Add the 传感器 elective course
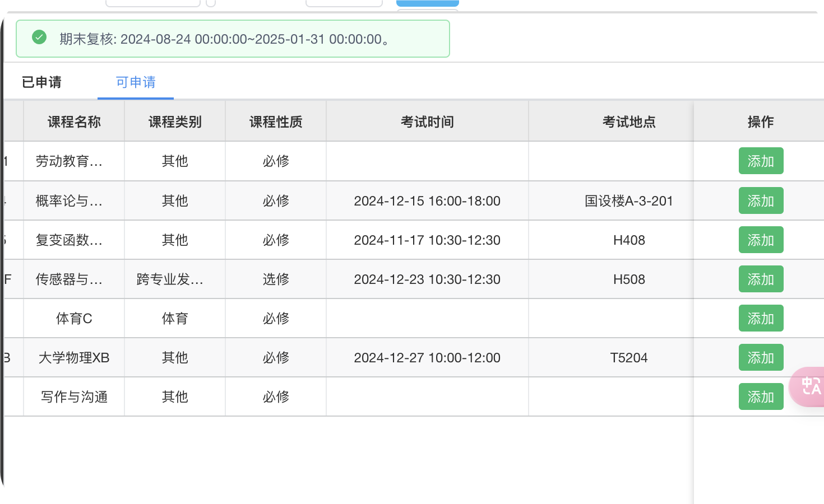The height and width of the screenshot is (504, 824). pos(761,279)
